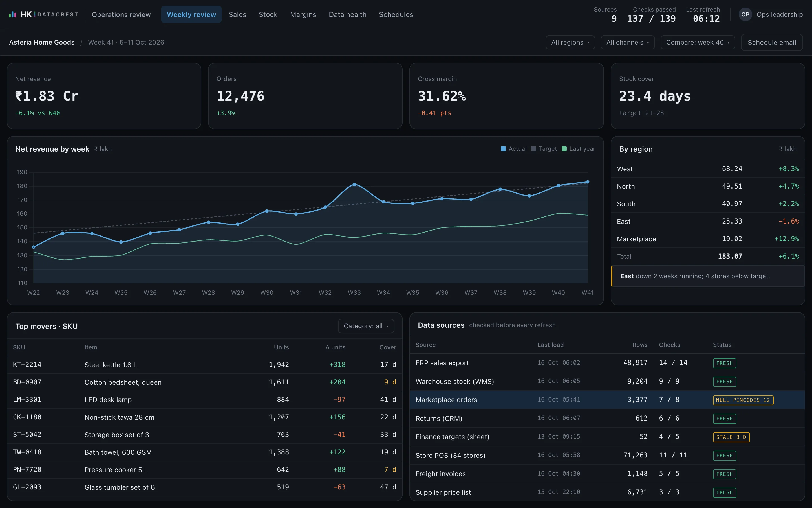
Task: Select the Cotton bedsheet, queen item
Action: (123, 382)
